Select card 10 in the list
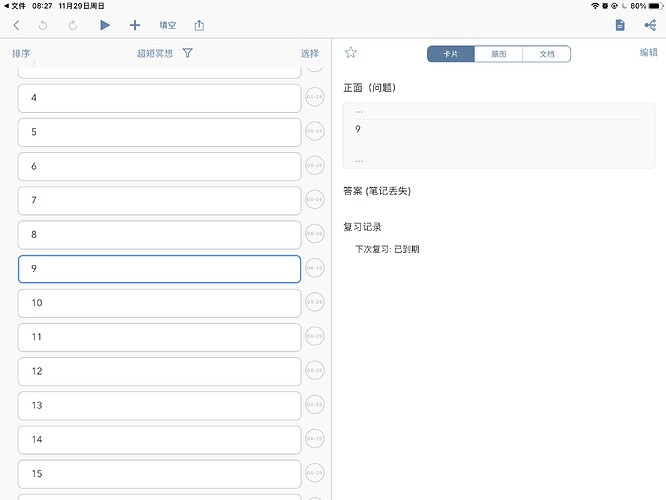 [159, 303]
